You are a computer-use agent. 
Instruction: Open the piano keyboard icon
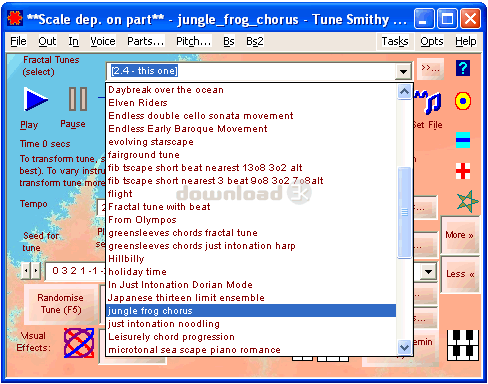pos(463,345)
